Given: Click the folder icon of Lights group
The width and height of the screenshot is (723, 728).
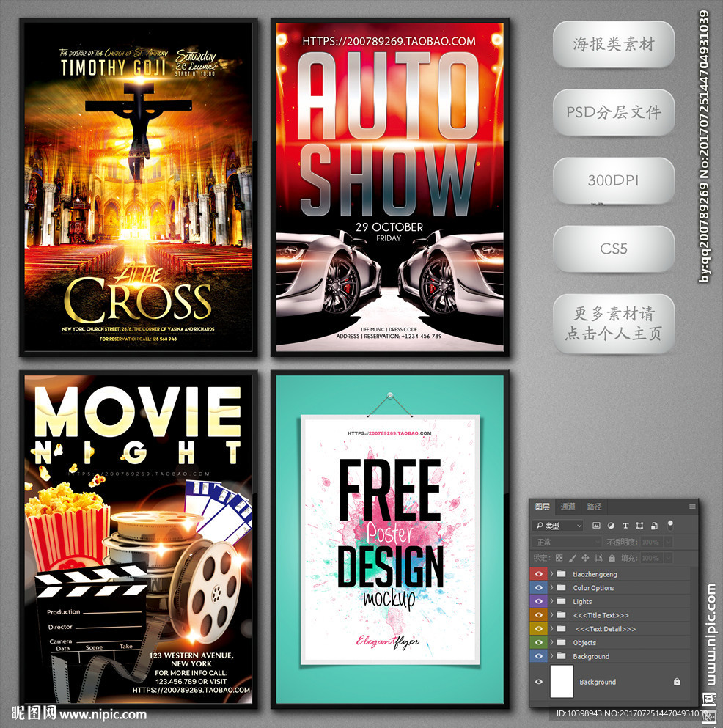Looking at the screenshot, I should point(562,601).
